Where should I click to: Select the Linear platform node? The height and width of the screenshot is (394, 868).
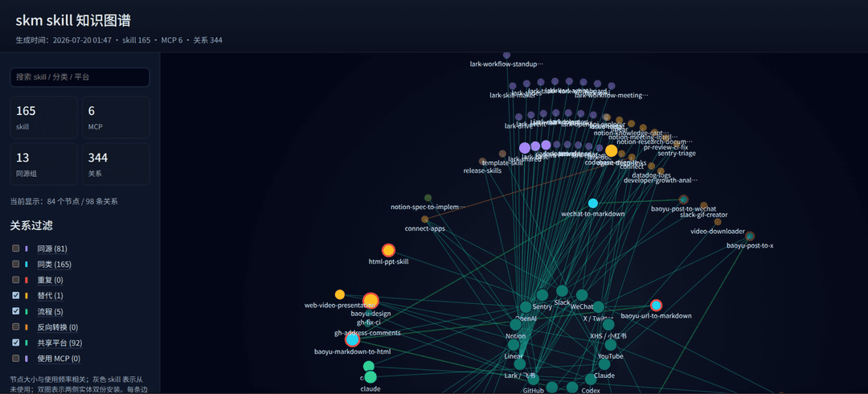point(514,345)
